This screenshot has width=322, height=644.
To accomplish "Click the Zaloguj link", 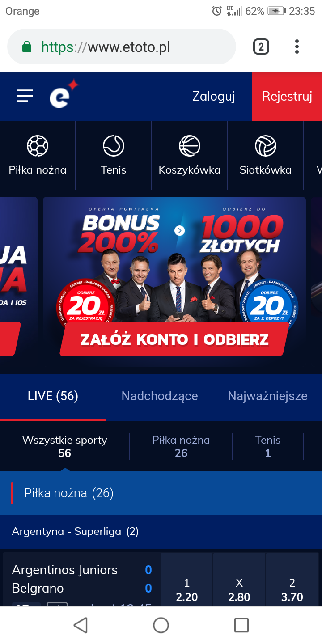I will [214, 96].
